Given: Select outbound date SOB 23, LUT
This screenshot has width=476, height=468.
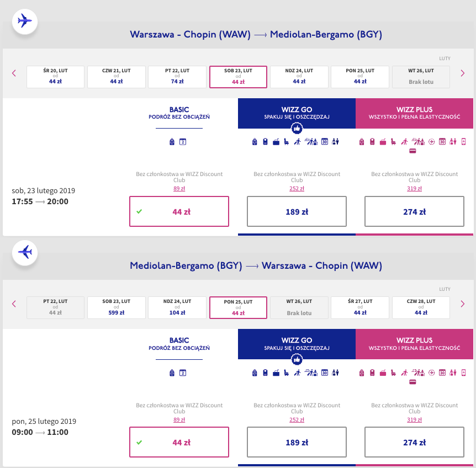Looking at the screenshot, I should coord(239,77).
